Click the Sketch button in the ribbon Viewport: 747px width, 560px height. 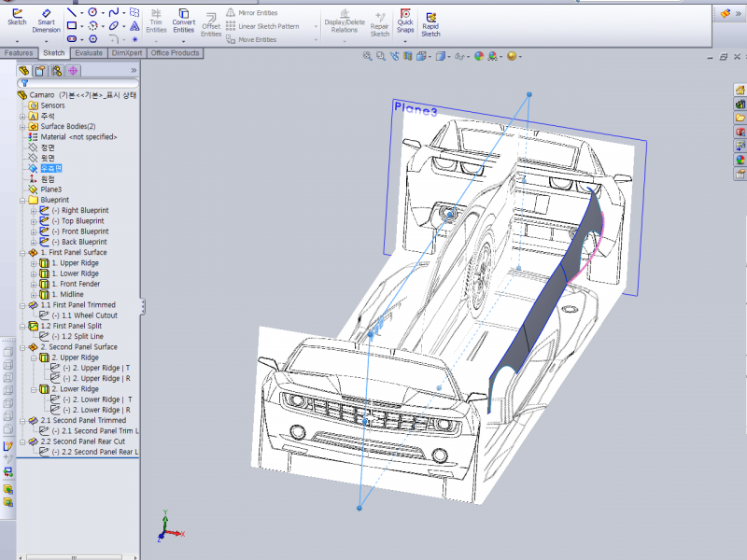[x=17, y=17]
